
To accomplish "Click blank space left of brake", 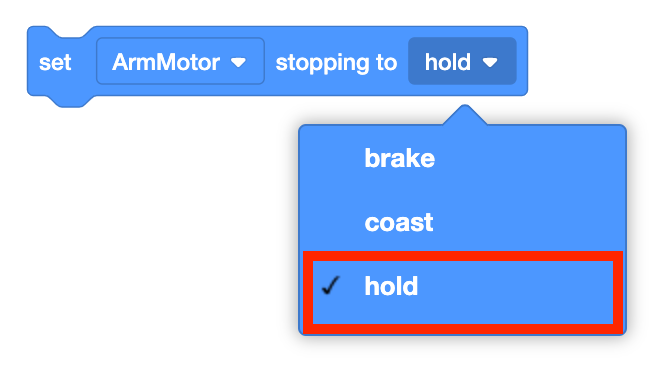I will 332,158.
